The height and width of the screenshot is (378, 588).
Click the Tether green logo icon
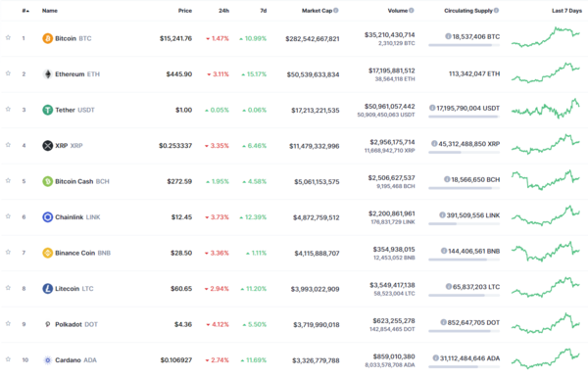point(48,110)
